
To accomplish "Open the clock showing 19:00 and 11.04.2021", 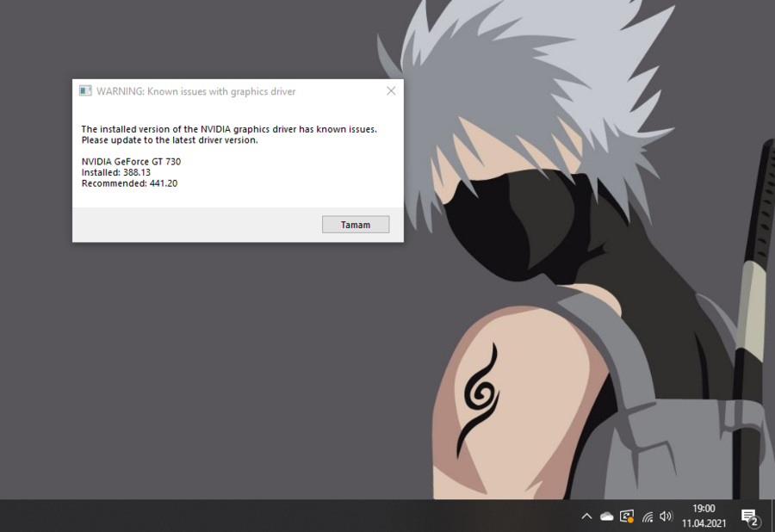I will [x=704, y=516].
